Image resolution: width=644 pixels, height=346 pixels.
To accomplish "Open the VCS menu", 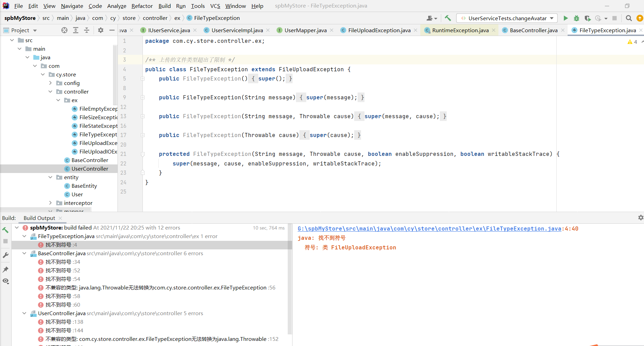I will pos(215,6).
